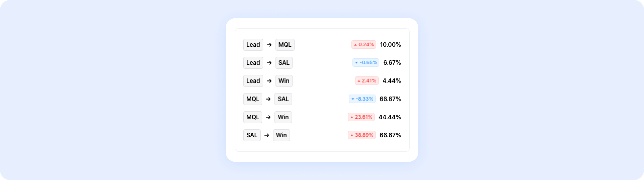The height and width of the screenshot is (180, 644).
Task: Click the blue -8.33% change badge
Action: click(362, 99)
